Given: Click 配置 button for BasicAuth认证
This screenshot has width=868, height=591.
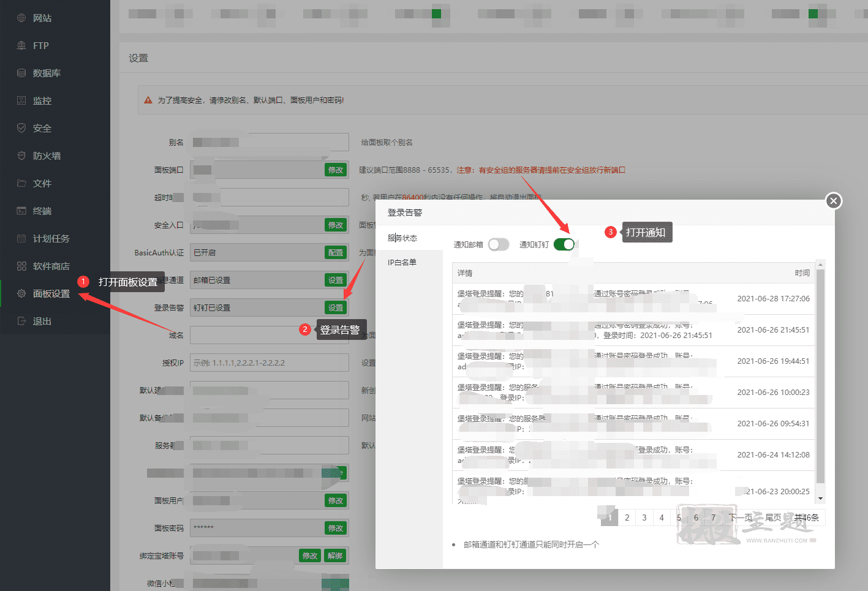Looking at the screenshot, I should click(x=336, y=252).
